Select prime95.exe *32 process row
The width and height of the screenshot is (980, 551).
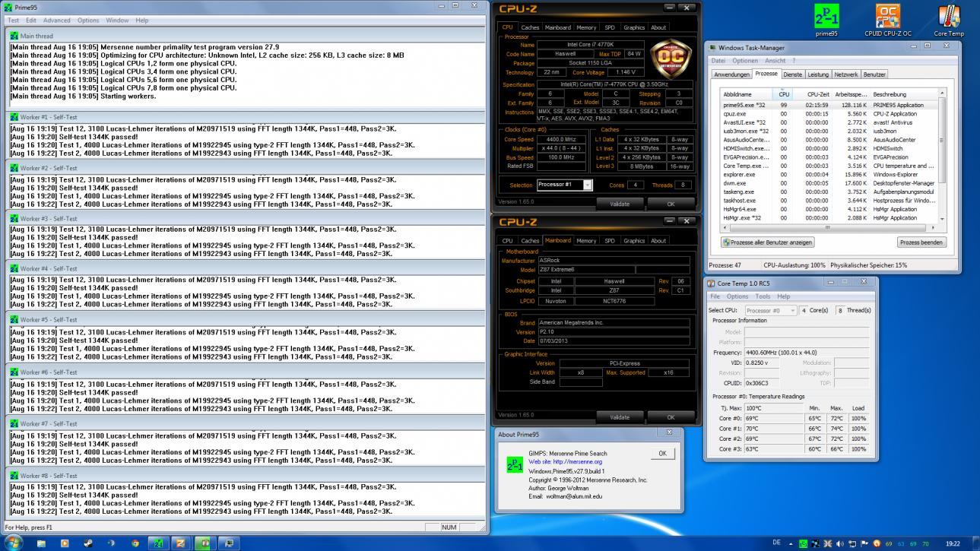(828, 105)
